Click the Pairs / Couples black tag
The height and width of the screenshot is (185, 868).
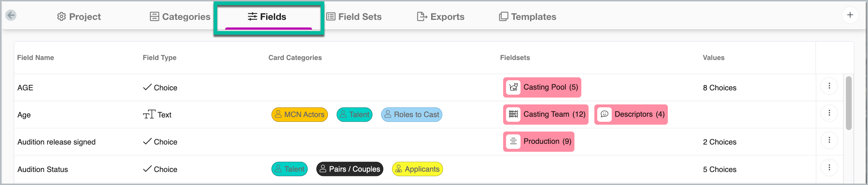[x=350, y=169]
